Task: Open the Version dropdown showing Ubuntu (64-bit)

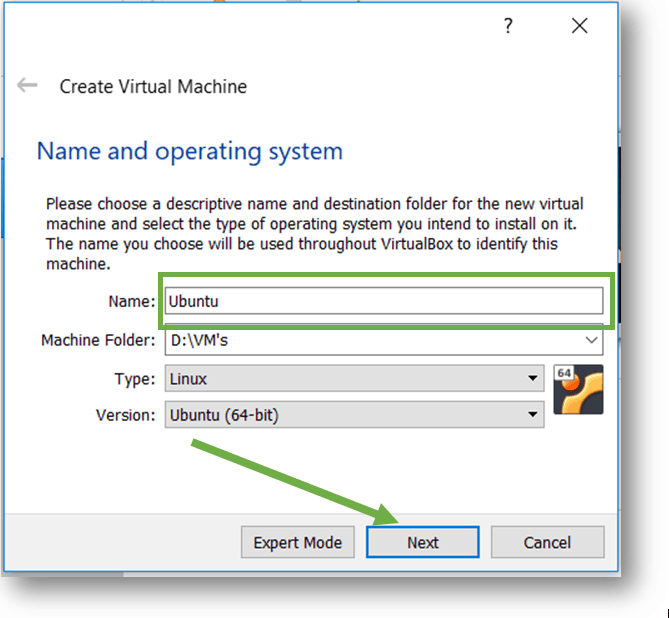Action: (x=355, y=414)
